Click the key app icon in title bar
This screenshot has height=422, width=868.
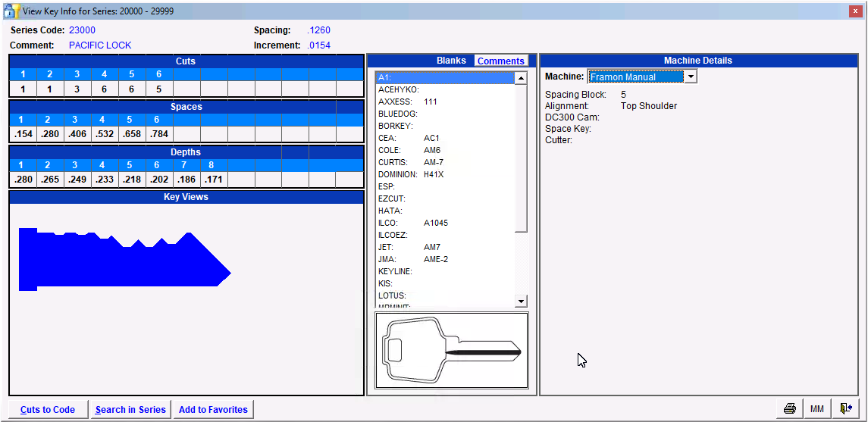tap(11, 11)
